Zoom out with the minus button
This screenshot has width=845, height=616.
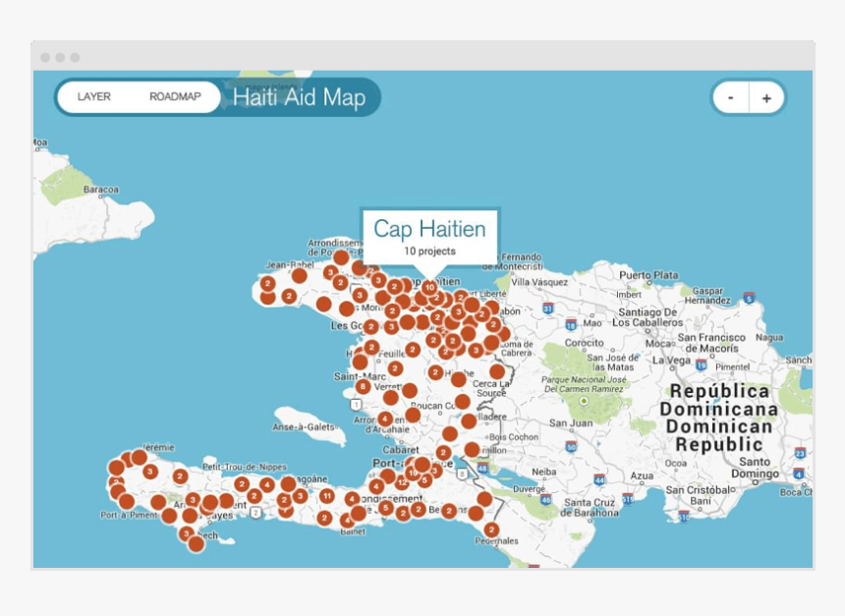tap(731, 97)
